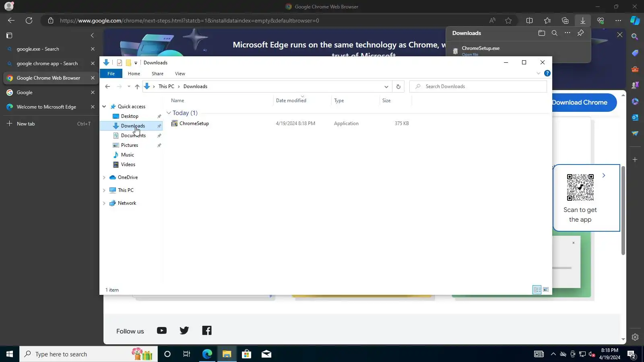Screen dimensions: 644x362
Task: Open Edge sidebar Tools briefcase
Action: point(635,69)
